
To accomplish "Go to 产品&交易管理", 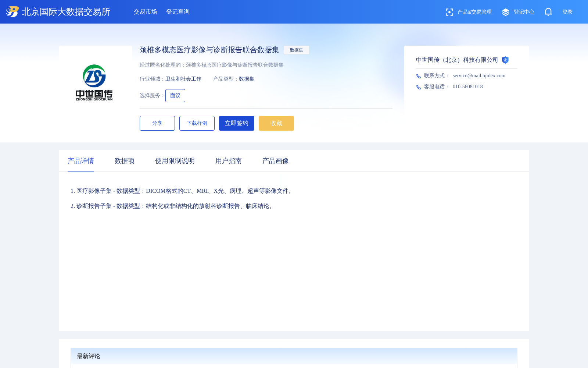I will pos(474,12).
